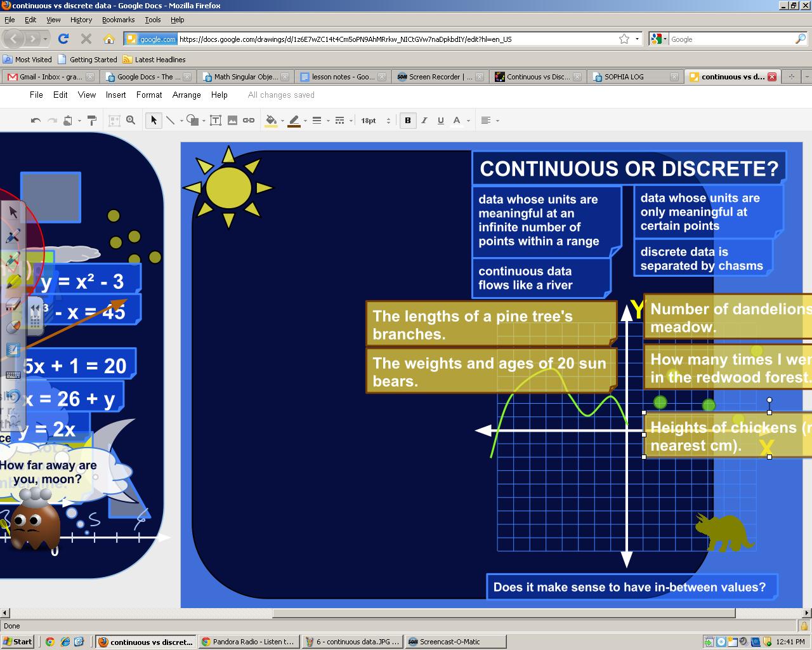Open the Arrange menu
The height and width of the screenshot is (650, 812).
(187, 95)
